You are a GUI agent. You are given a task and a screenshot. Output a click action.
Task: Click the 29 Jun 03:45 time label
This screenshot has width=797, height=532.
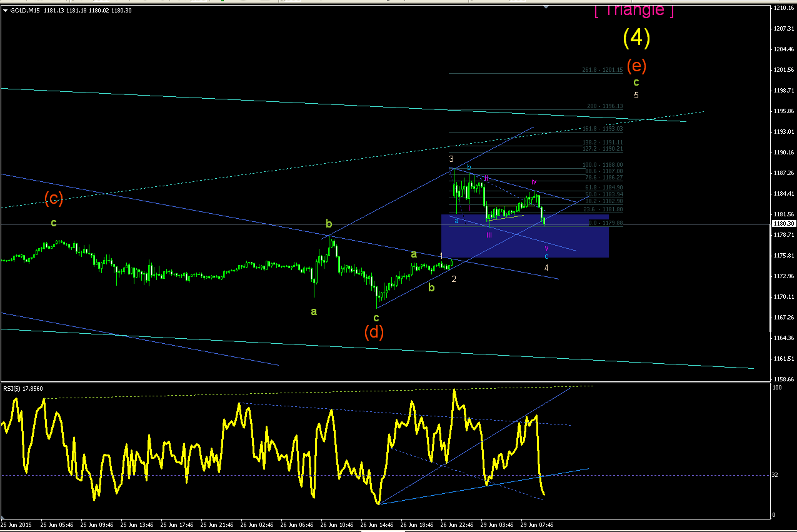click(498, 525)
